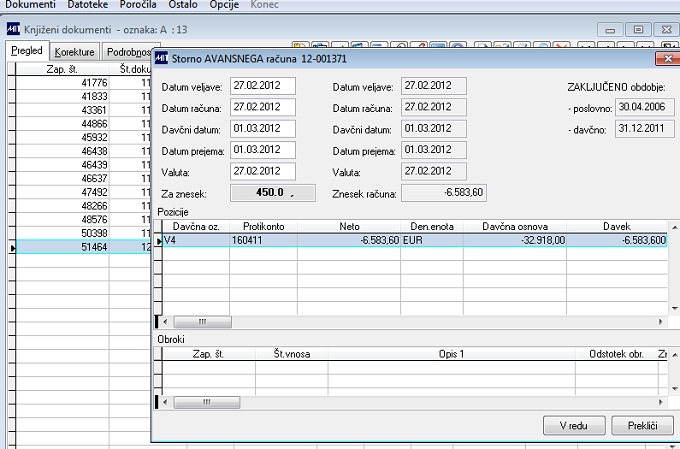
Task: Open the Pregled tab
Action: [x=27, y=51]
